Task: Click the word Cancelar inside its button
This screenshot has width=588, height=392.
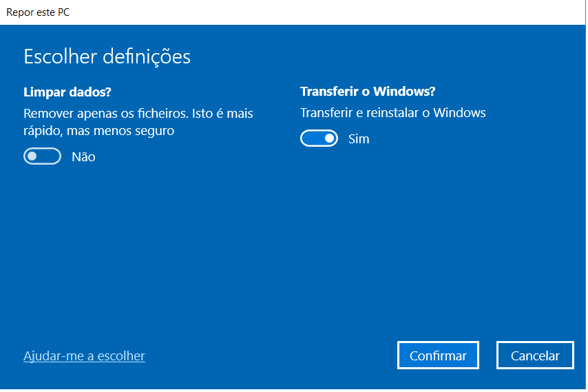Action: click(535, 355)
